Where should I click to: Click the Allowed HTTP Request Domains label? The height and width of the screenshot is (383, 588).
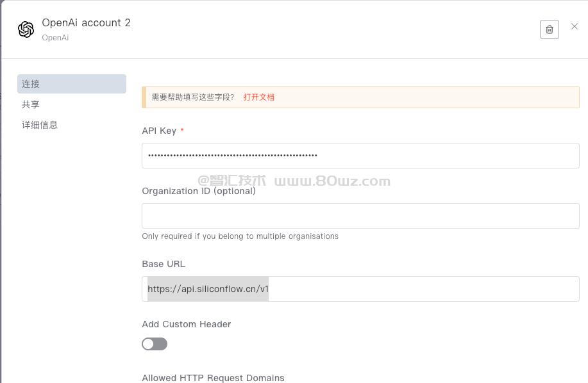(213, 378)
